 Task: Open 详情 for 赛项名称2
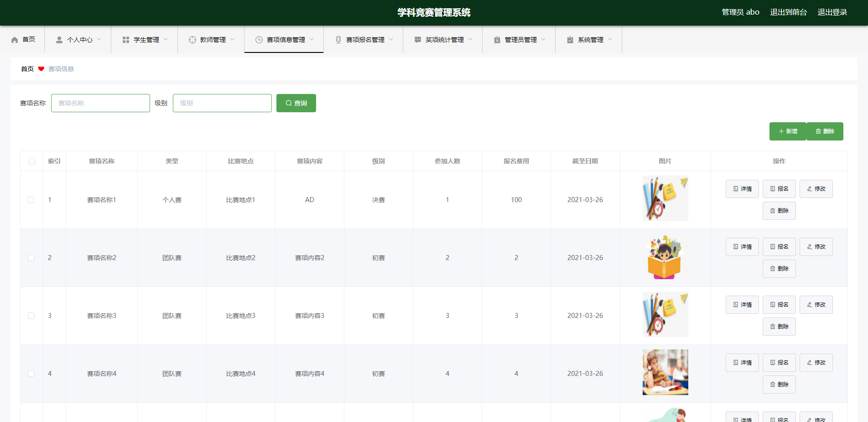pos(742,247)
